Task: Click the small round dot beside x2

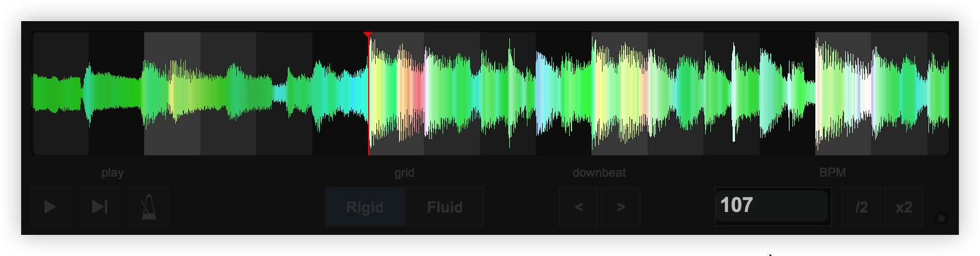Action: [941, 218]
